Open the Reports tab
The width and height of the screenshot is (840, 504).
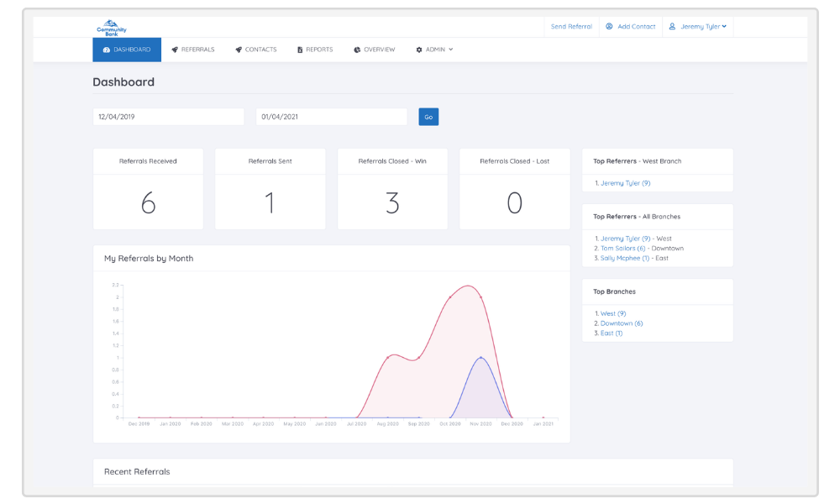(315, 50)
